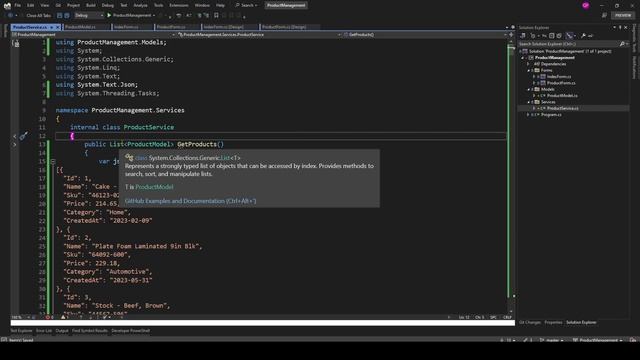Image resolution: width=640 pixels, height=360 pixels.
Task: Open the Output tab
Action: tap(62, 331)
